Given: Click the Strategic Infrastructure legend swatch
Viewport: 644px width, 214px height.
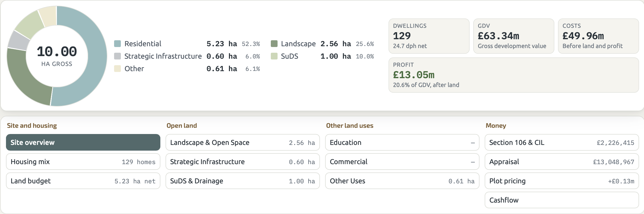Looking at the screenshot, I should 117,56.
